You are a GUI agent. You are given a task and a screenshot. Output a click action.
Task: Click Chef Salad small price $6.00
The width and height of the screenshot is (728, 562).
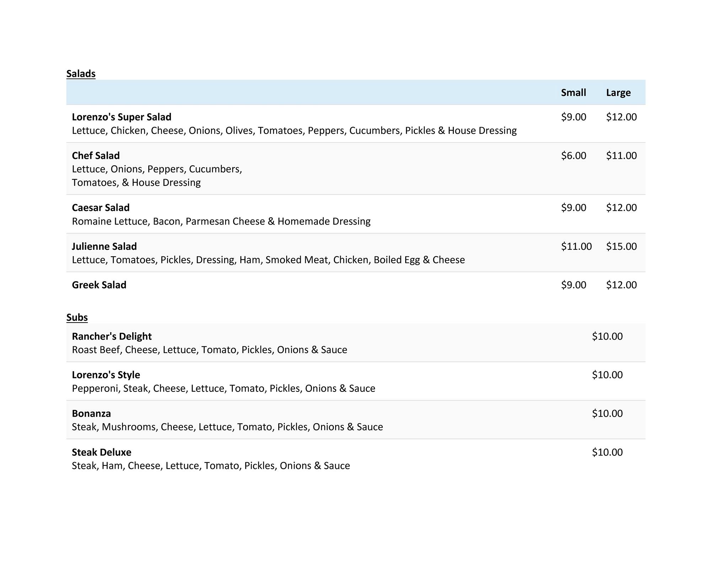(x=573, y=156)
